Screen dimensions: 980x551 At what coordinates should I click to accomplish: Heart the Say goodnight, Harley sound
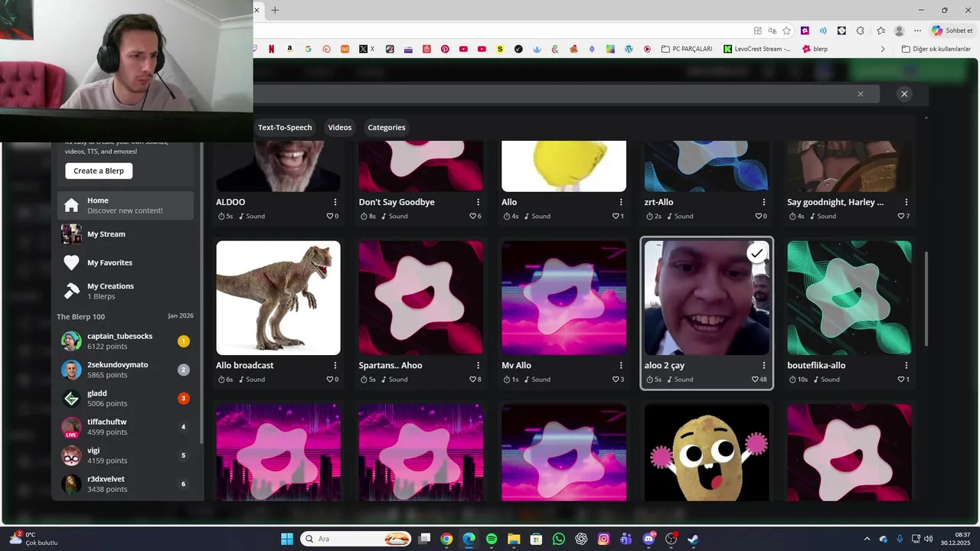901,217
